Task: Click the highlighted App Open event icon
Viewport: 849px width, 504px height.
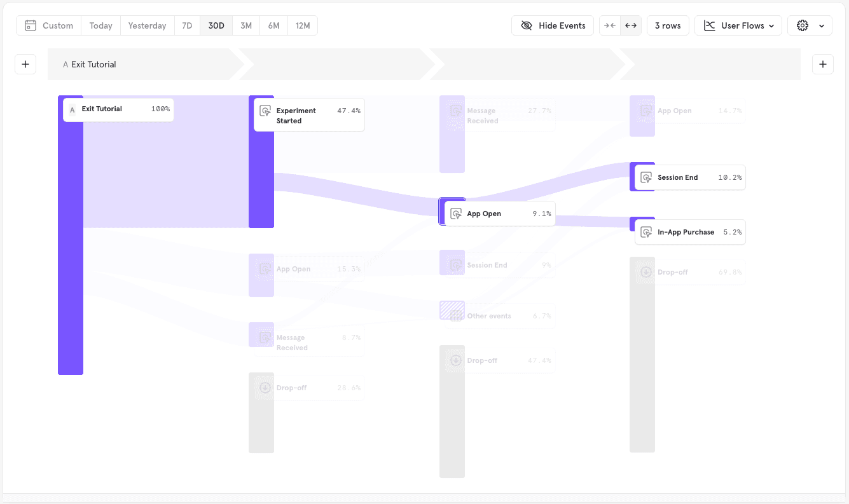Action: pos(456,214)
